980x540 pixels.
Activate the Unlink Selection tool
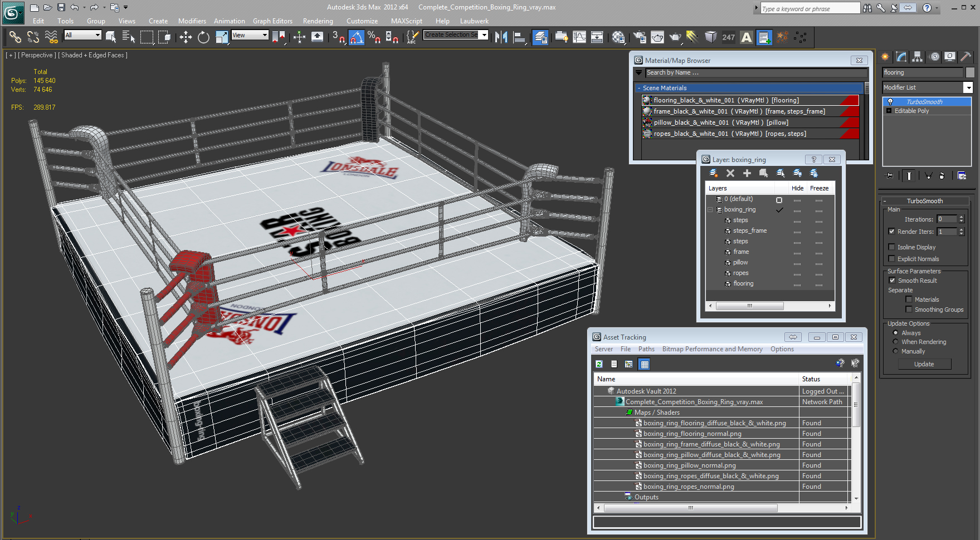pyautogui.click(x=33, y=37)
